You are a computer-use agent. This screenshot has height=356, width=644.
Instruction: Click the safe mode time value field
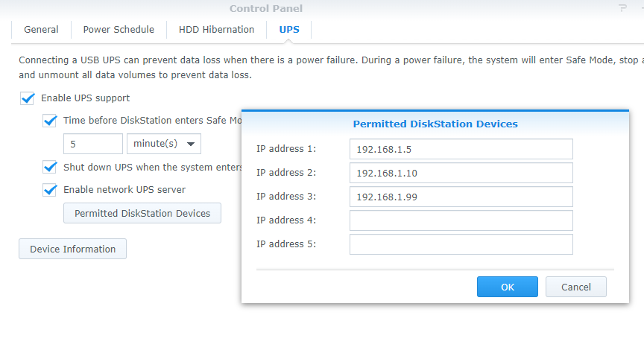[x=93, y=144]
